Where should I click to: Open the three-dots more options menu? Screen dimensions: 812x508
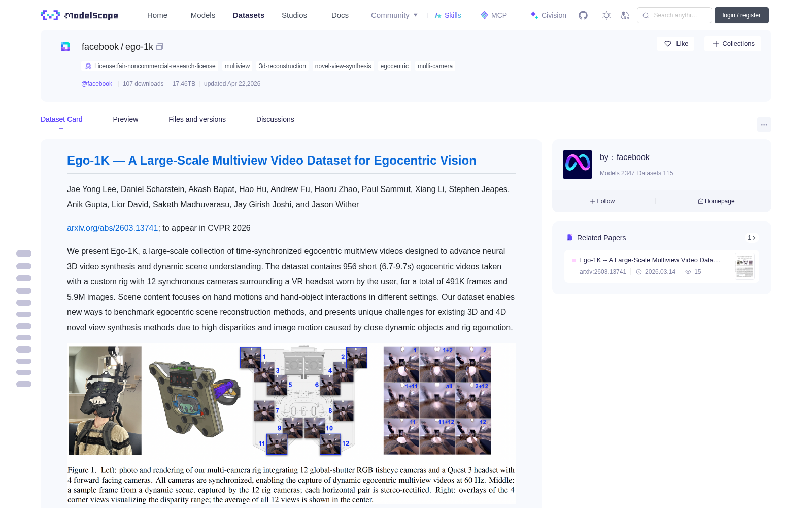pos(764,124)
